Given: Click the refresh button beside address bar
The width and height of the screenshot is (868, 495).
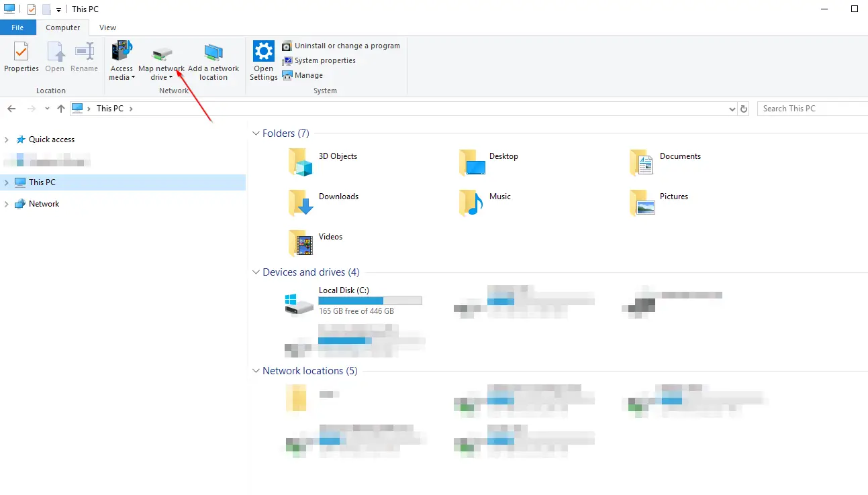Looking at the screenshot, I should [x=743, y=109].
